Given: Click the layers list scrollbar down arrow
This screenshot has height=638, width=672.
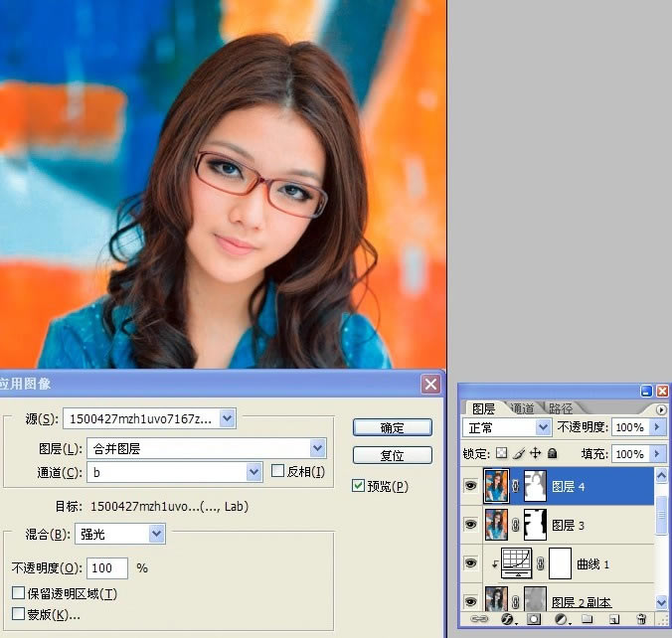Looking at the screenshot, I should coord(661,602).
